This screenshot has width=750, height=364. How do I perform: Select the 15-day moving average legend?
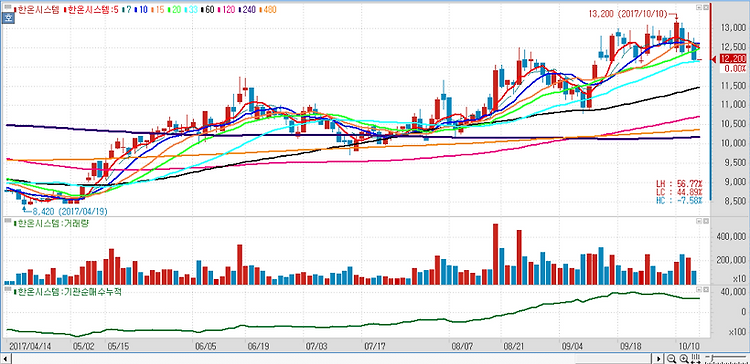tap(157, 9)
